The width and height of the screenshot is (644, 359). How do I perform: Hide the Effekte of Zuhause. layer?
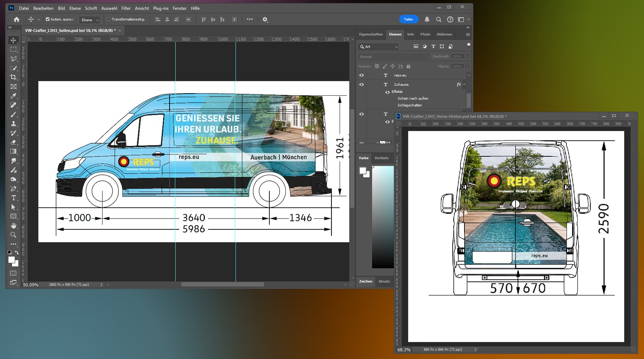point(388,92)
